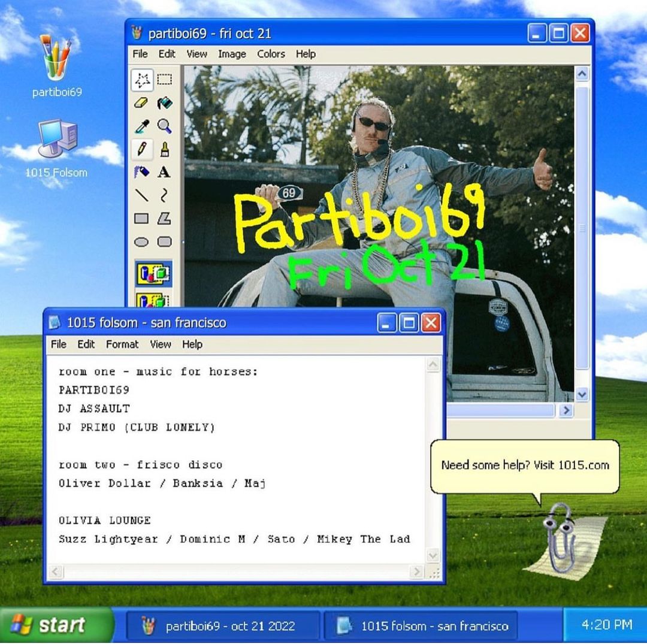Select the Ellipse shape tool
Screen dimensions: 647x644
[x=142, y=242]
